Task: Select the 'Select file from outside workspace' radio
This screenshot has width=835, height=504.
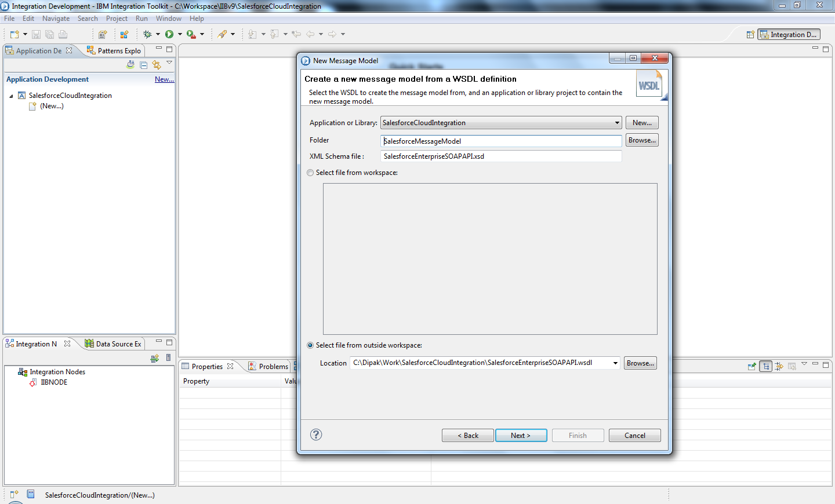Action: tap(310, 345)
